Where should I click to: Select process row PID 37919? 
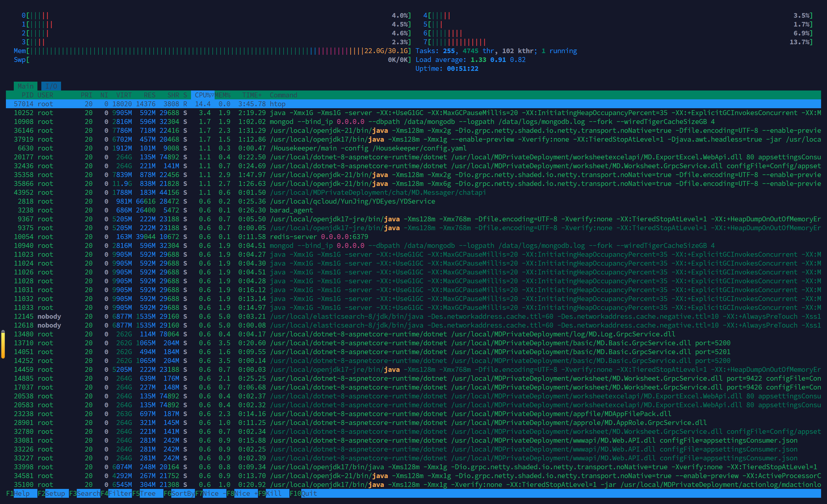point(413,139)
